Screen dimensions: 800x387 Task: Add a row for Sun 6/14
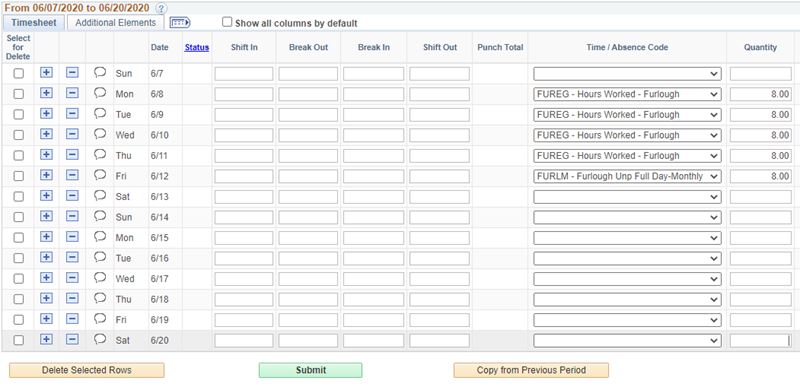click(46, 216)
